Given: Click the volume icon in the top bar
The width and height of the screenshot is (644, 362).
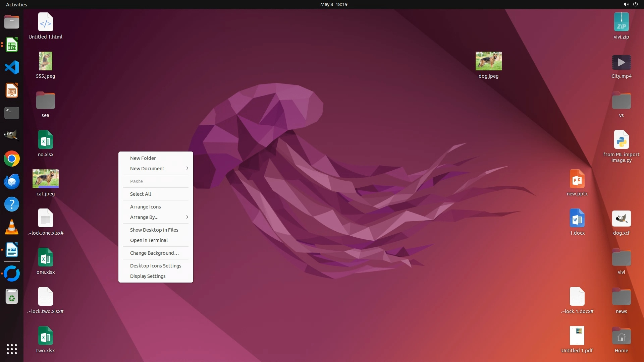Looking at the screenshot, I should click(626, 4).
